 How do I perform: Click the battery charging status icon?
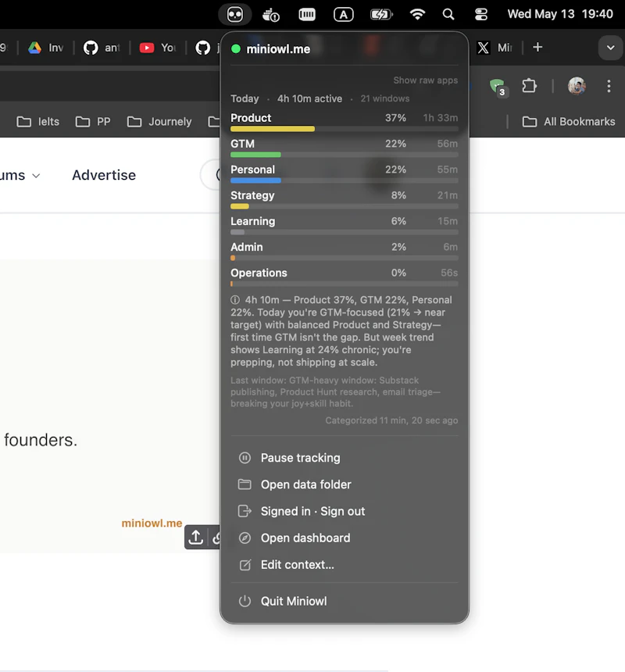coord(380,15)
